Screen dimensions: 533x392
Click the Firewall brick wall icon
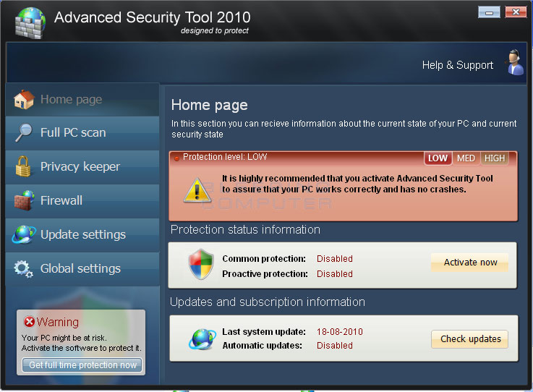24,200
